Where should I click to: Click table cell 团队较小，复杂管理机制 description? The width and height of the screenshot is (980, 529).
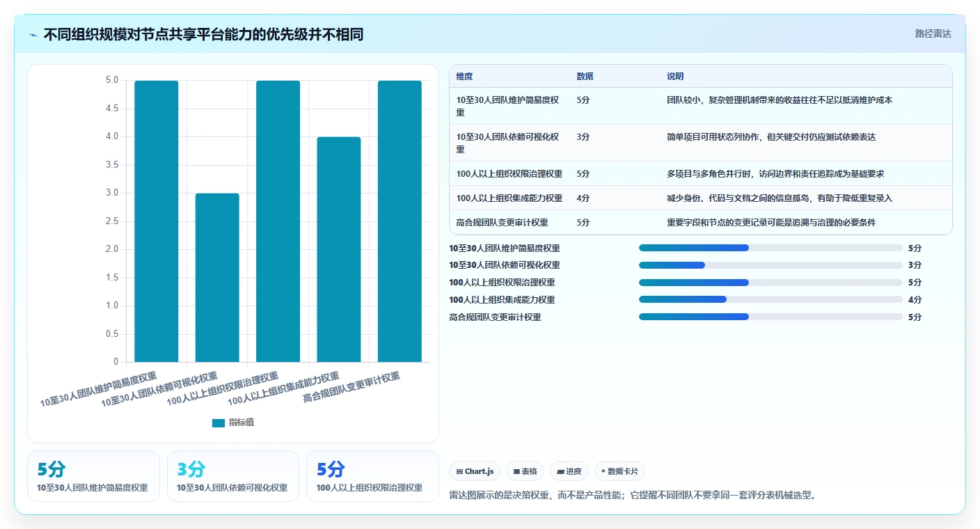pyautogui.click(x=780, y=100)
